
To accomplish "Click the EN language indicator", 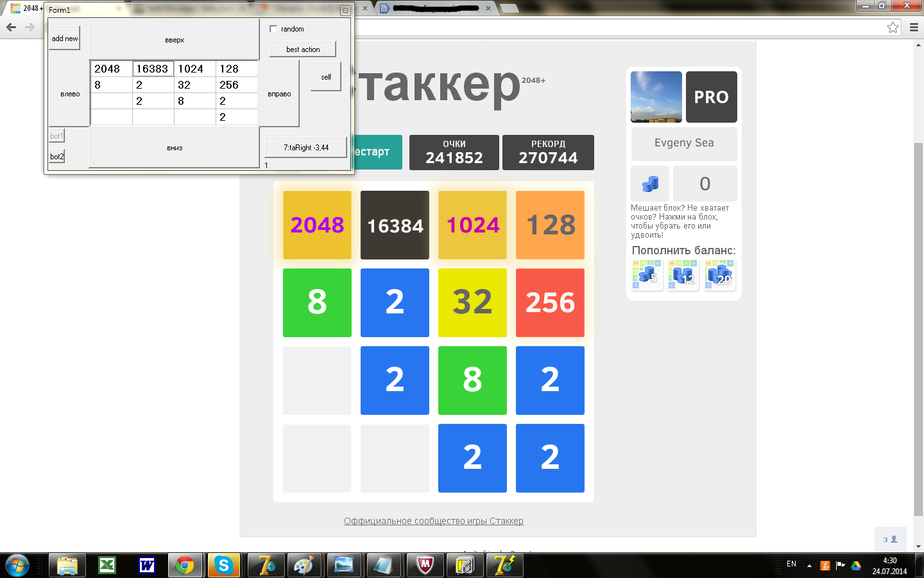I will (x=791, y=564).
